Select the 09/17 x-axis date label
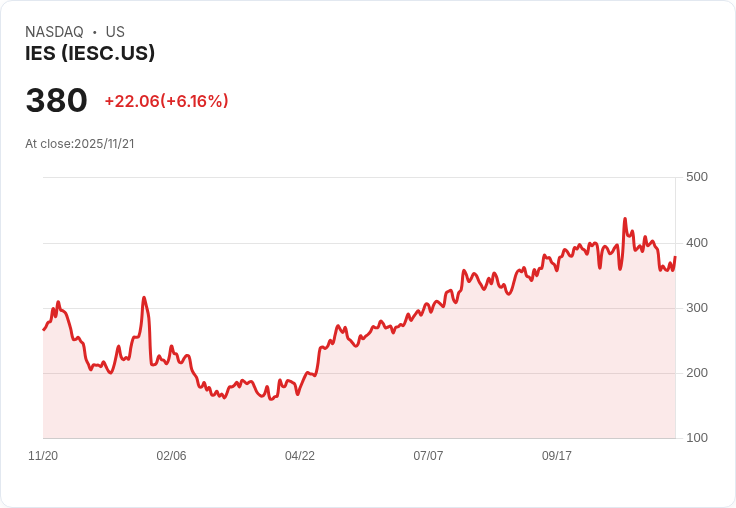 [557, 456]
